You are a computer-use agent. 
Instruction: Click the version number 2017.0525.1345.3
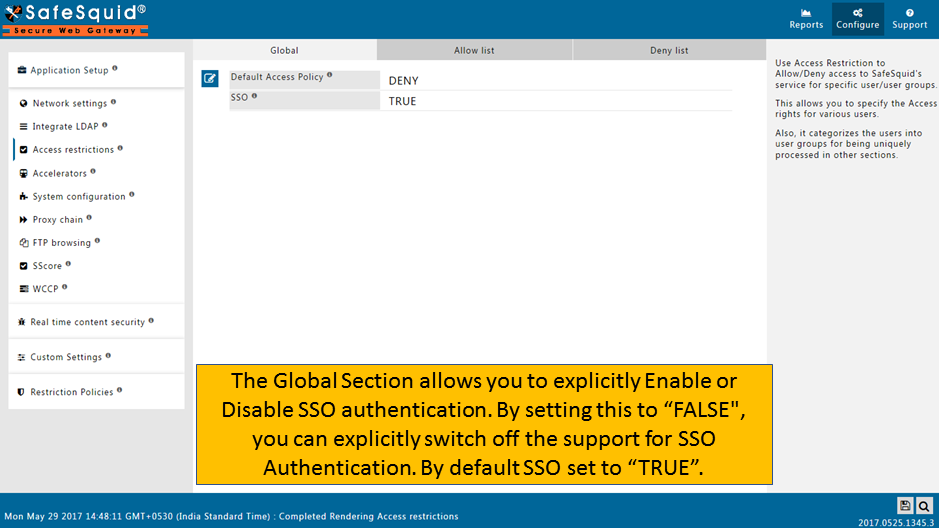pyautogui.click(x=895, y=523)
